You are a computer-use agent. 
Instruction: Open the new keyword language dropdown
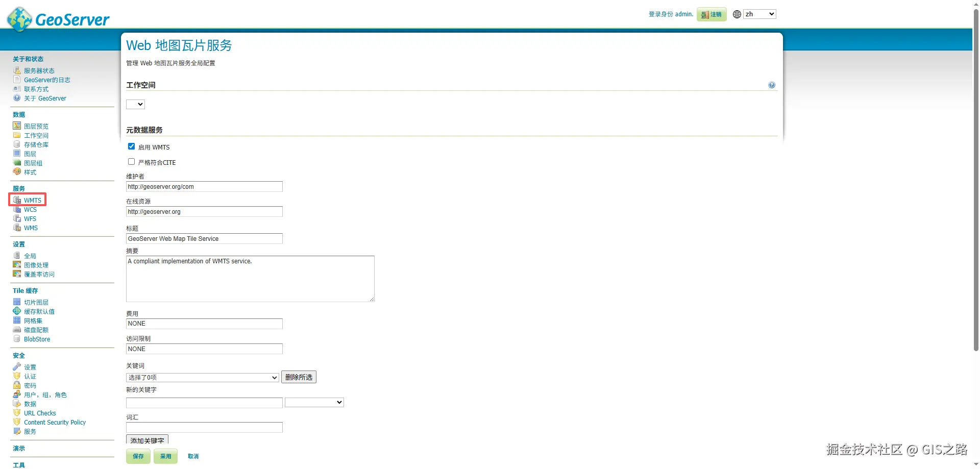point(314,403)
